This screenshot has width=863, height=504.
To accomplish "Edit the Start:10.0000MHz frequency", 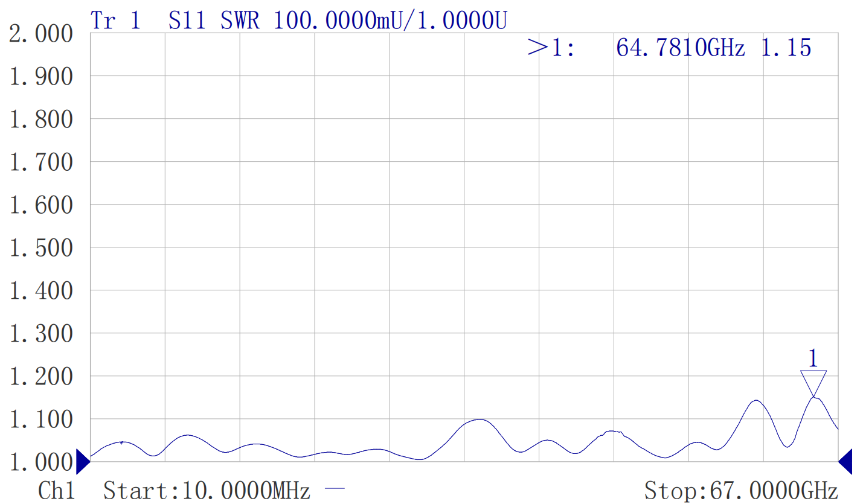I will coord(207,490).
